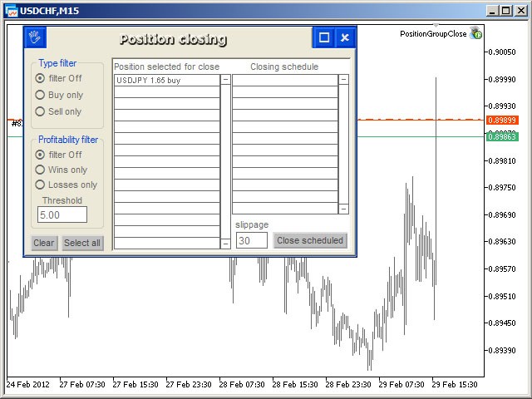Turn the Type filter Off
Screen dimensions: 532x399
click(40, 78)
